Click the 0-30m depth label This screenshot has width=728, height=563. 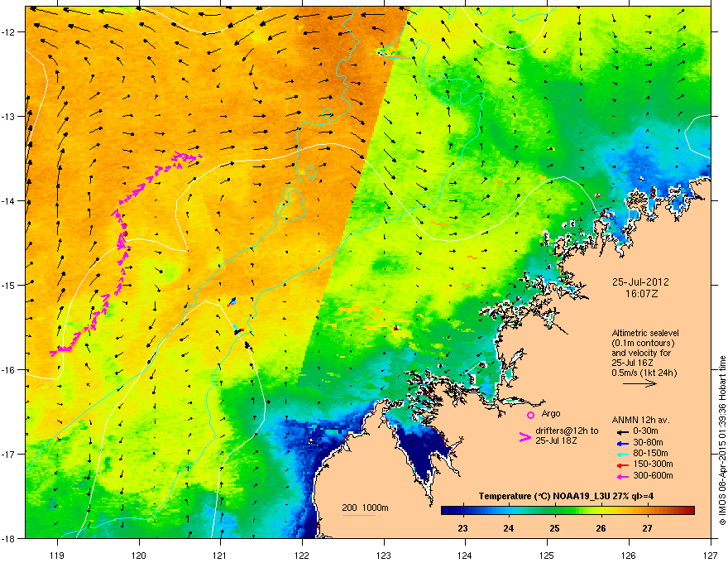tap(645, 431)
